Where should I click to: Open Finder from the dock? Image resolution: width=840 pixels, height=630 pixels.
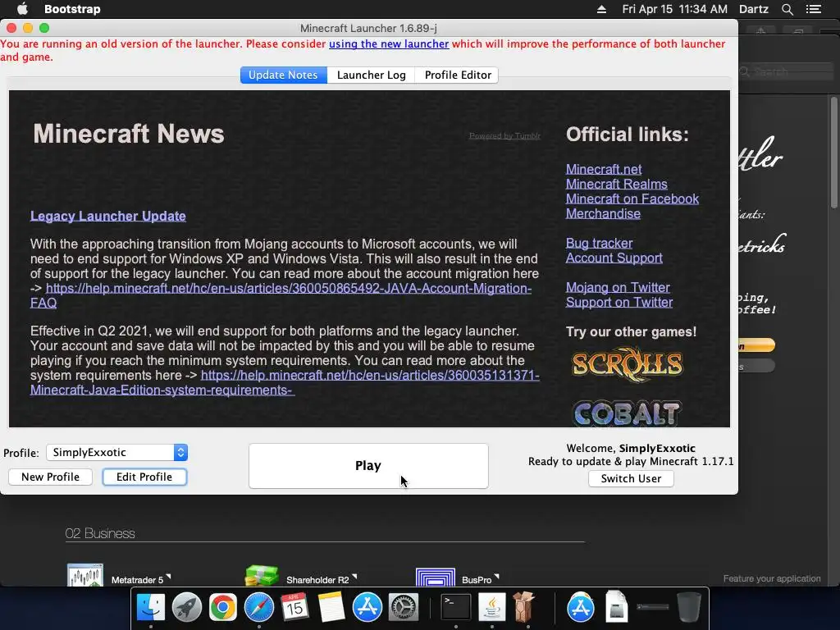coord(151,607)
